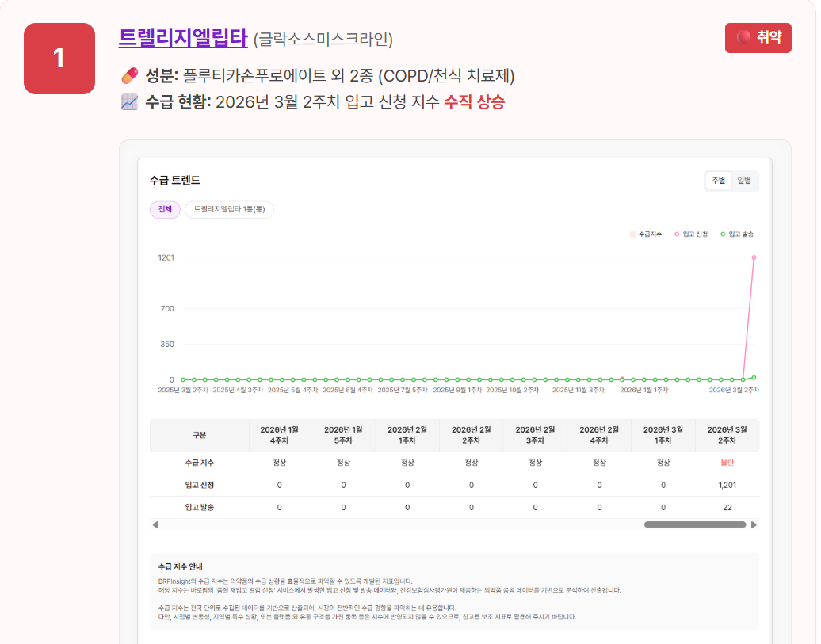Open the 트렐리지엘립타 product link
This screenshot has height=644, width=821.
tap(183, 37)
